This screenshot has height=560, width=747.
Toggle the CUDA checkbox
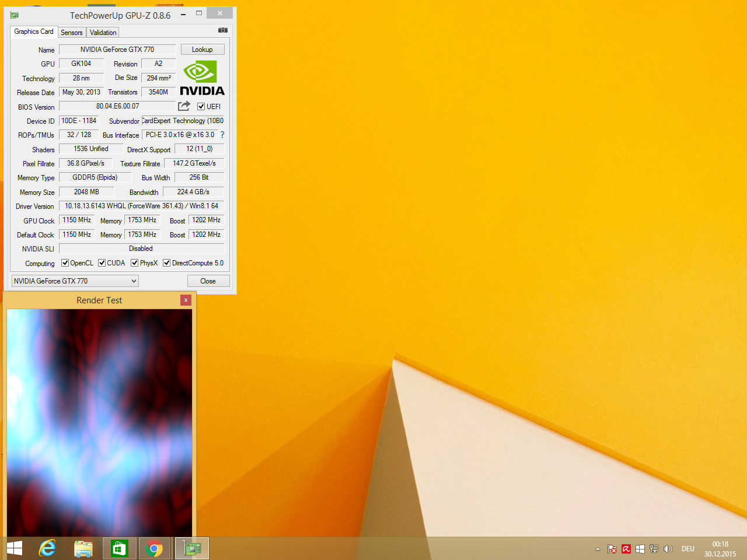point(102,263)
